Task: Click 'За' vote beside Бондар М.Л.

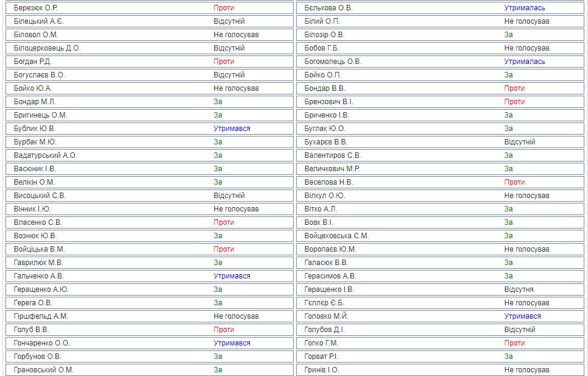Action: [218, 102]
